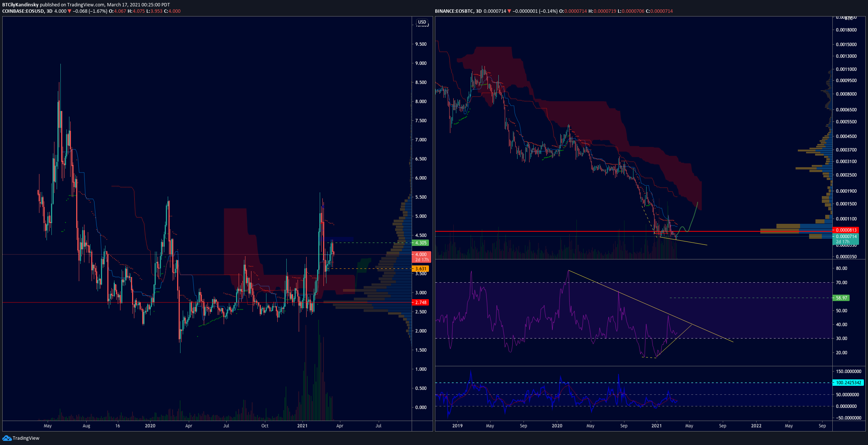Click '2020' on the left chart's time axis
The height and width of the screenshot is (445, 868).
150,426
